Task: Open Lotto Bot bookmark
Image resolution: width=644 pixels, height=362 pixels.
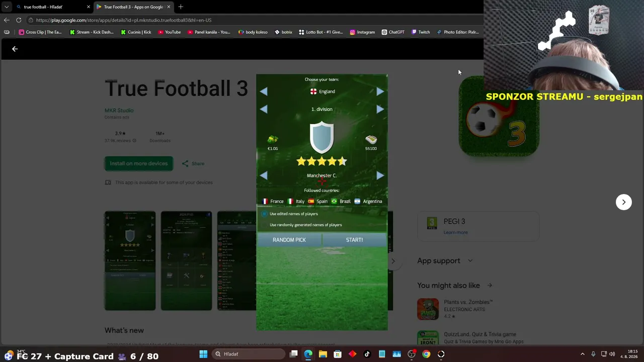Action: click(321, 32)
